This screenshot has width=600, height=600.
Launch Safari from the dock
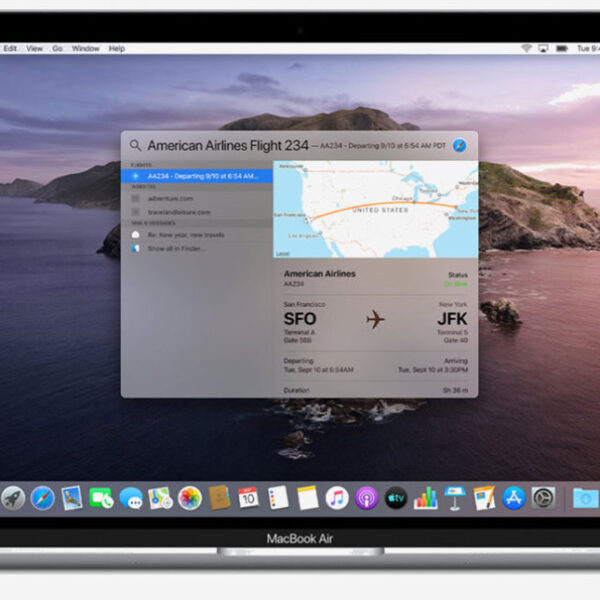tap(42, 498)
